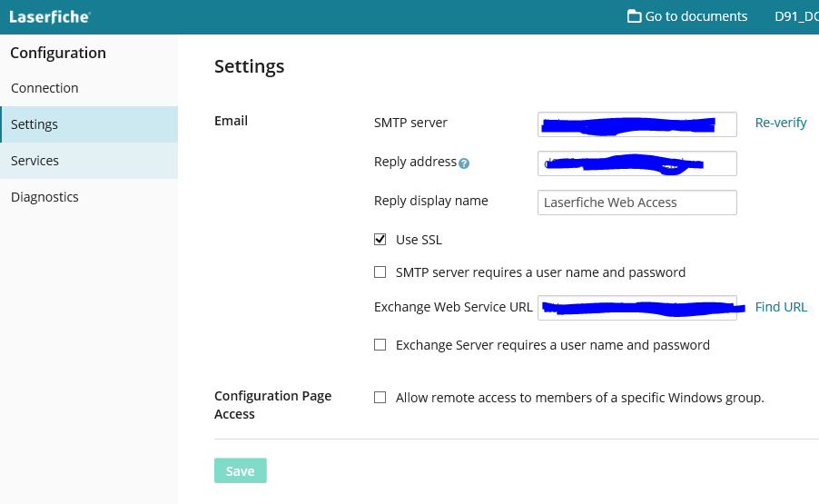Enable Exchange Server requires user name and password
The height and width of the screenshot is (504, 819).
tap(380, 345)
